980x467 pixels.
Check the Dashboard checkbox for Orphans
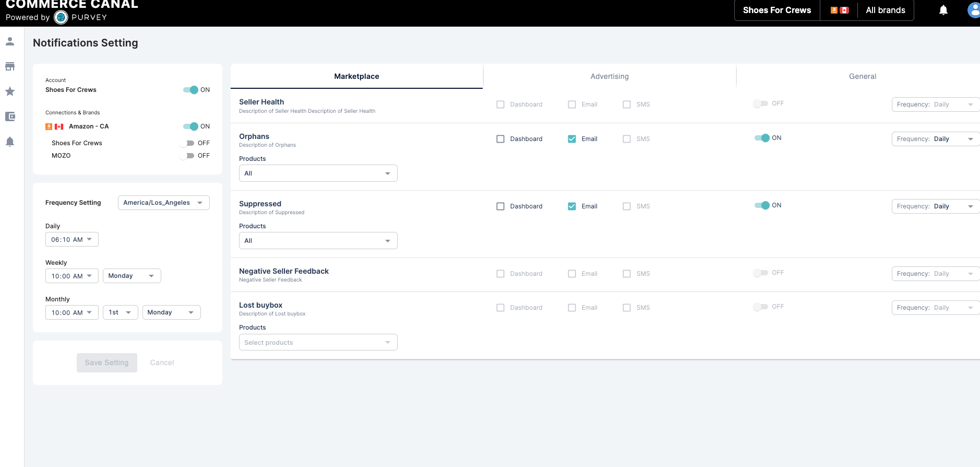pos(500,139)
